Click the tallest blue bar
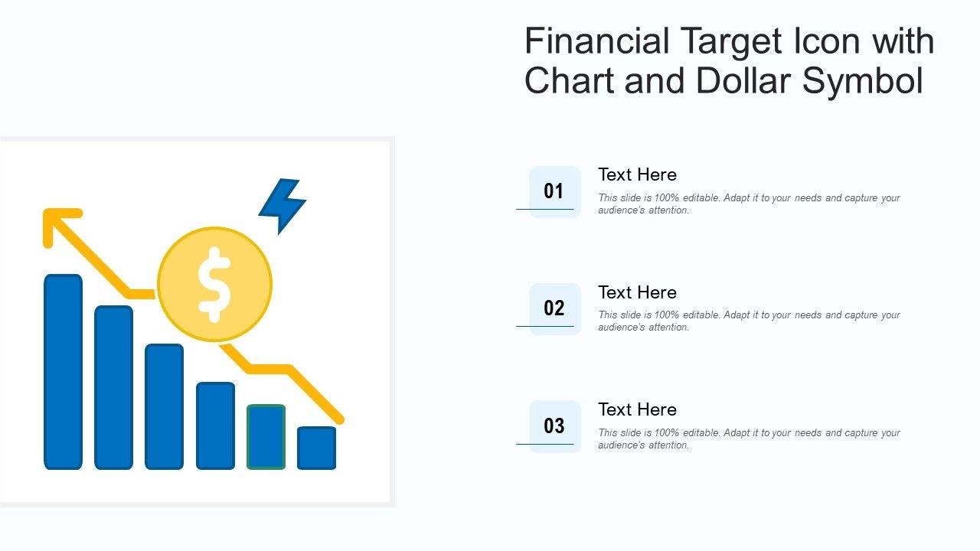The width and height of the screenshot is (980, 551). tap(64, 371)
